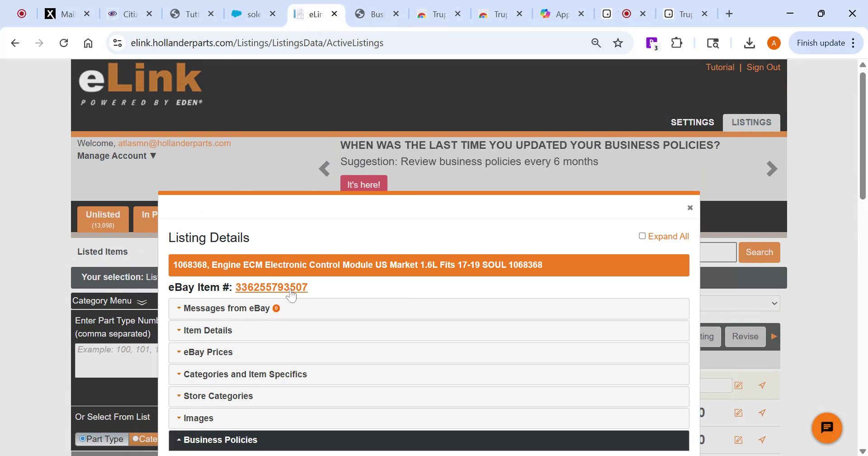The image size is (868, 456).
Task: Click the edit pencil icon on the top listing row
Action: 739,385
